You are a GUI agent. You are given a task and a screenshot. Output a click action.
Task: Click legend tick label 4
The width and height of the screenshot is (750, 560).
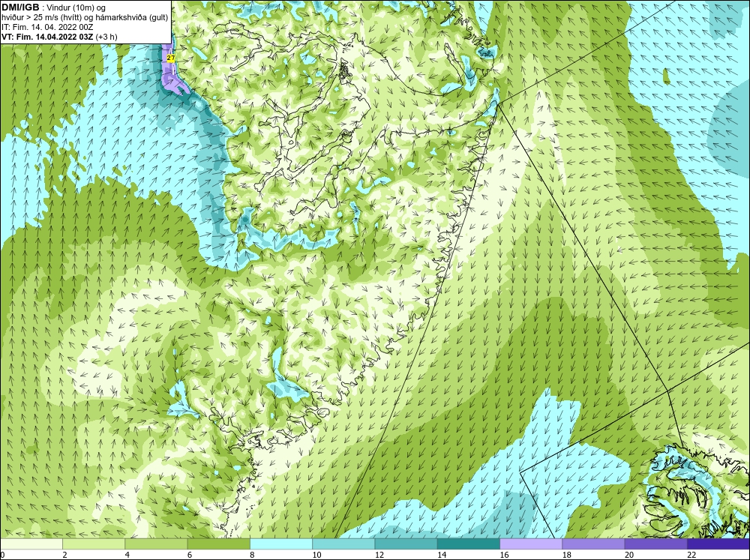pos(127,555)
